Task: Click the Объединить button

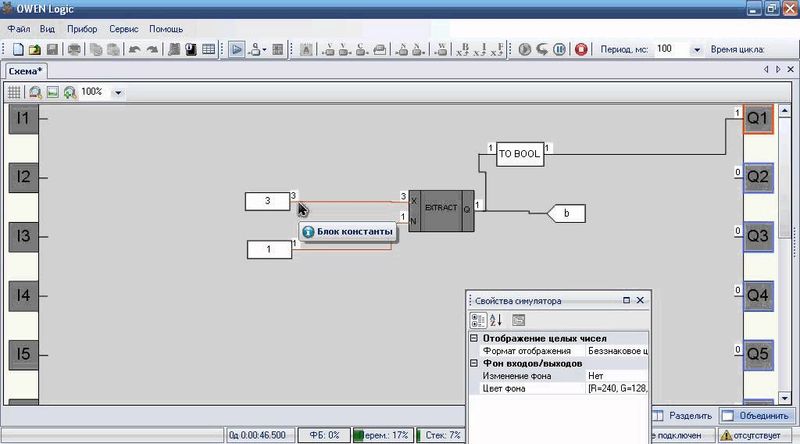Action: click(x=757, y=416)
